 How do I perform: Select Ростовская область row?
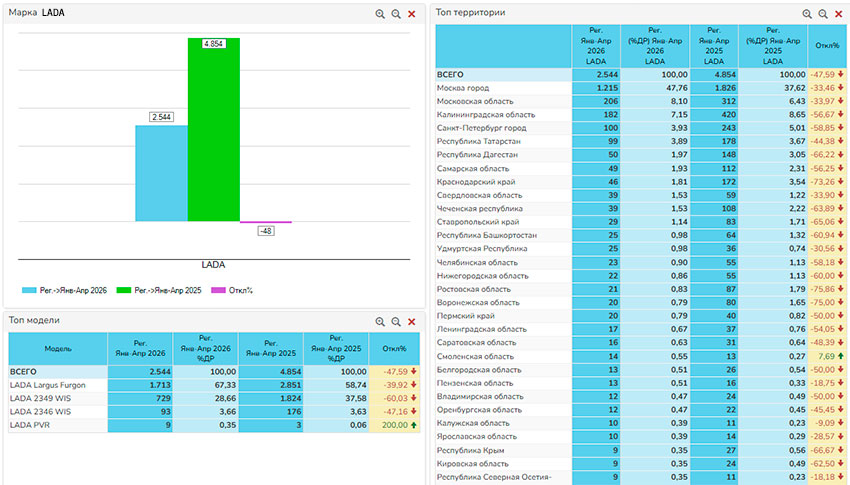(x=641, y=289)
